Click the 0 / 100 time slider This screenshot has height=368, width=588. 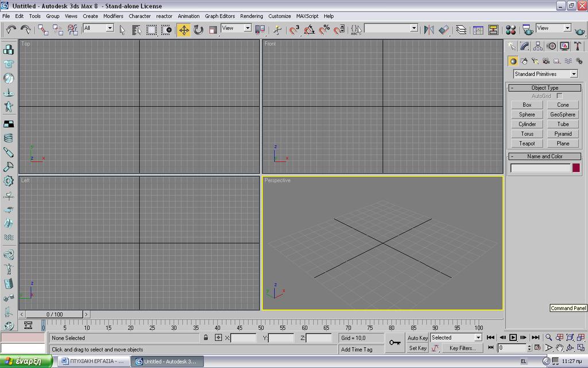tap(55, 315)
